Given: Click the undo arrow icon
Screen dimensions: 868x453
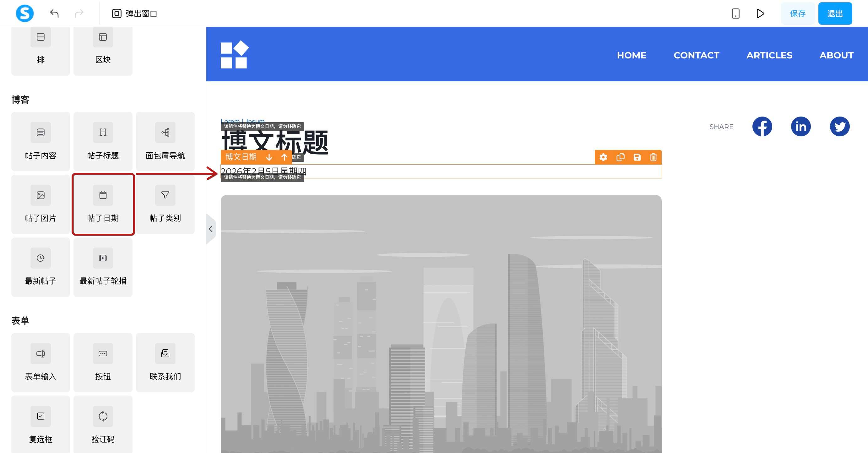Looking at the screenshot, I should [54, 14].
